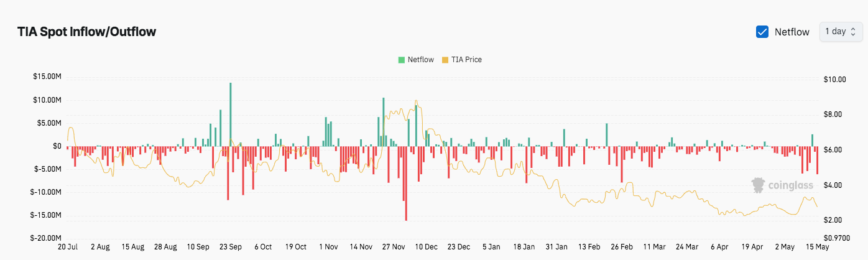Screen dimensions: 868x260
Task: Click the $10.00 label on the right price axis
Action: [x=834, y=80]
